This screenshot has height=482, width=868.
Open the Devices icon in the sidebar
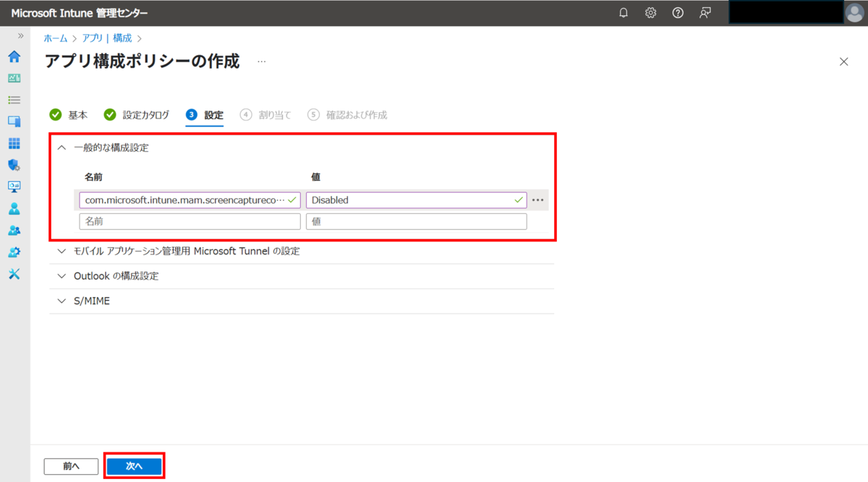(x=14, y=121)
